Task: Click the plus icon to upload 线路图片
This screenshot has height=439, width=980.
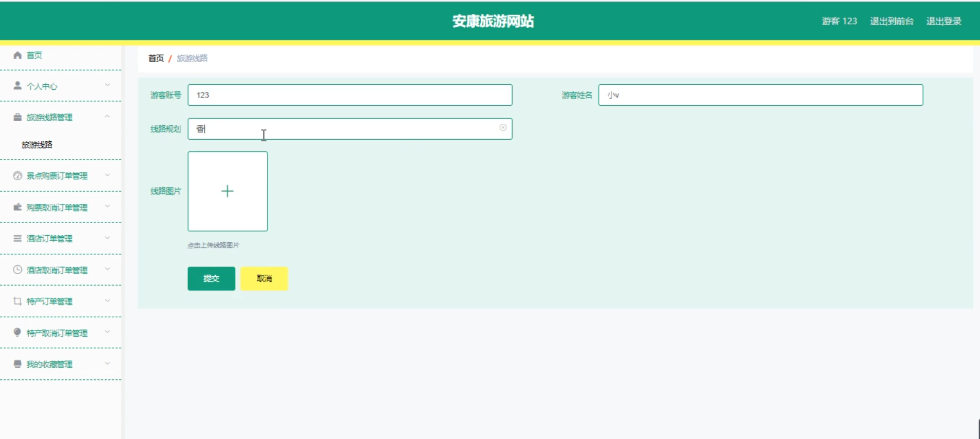Action: pos(228,191)
